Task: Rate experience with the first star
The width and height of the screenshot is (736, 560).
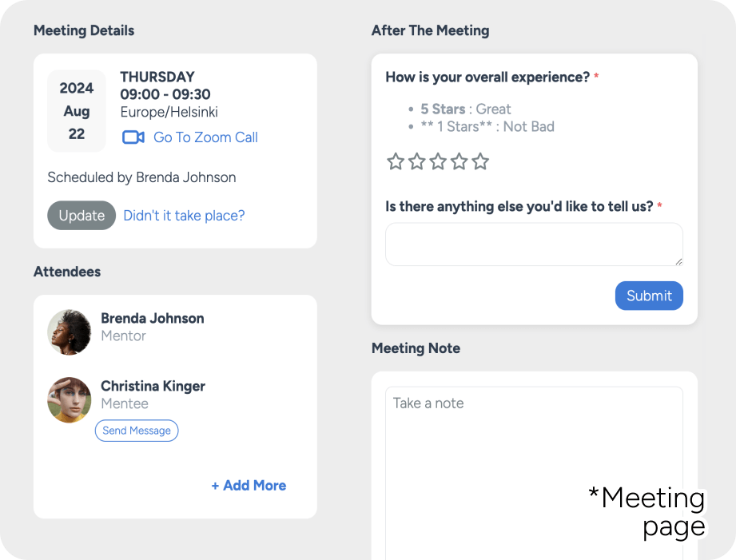Action: 396,161
